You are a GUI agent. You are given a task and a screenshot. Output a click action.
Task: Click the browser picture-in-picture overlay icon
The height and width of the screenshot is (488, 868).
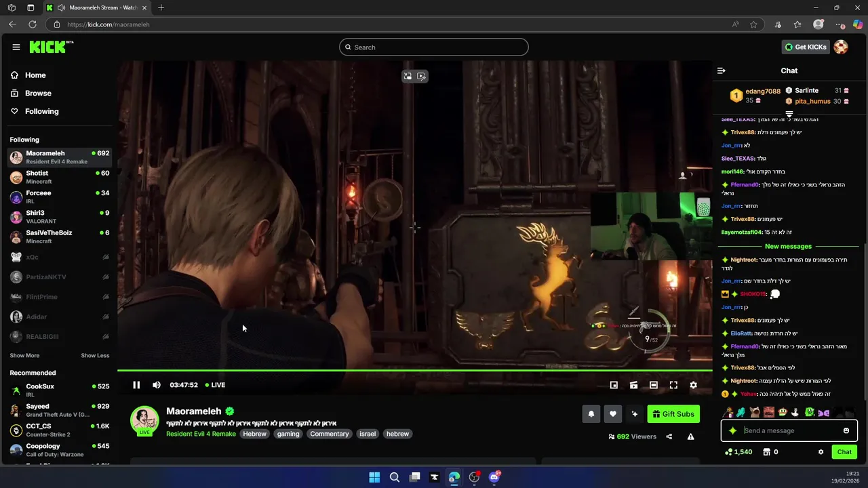pyautogui.click(x=408, y=77)
